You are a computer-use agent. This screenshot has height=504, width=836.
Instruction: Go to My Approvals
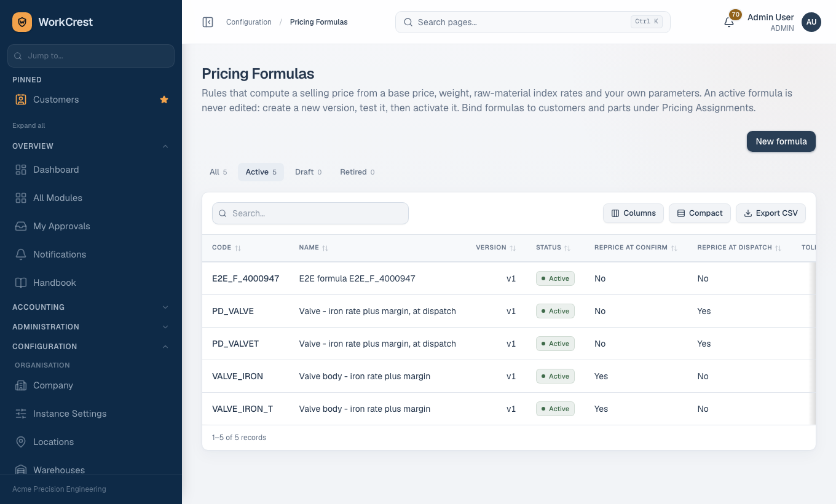[x=91, y=226]
